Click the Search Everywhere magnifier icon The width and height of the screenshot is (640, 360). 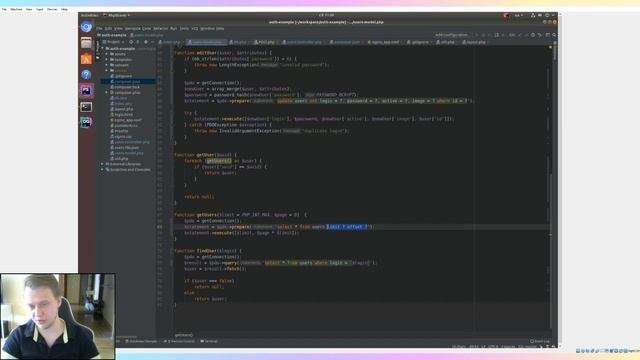coord(554,35)
